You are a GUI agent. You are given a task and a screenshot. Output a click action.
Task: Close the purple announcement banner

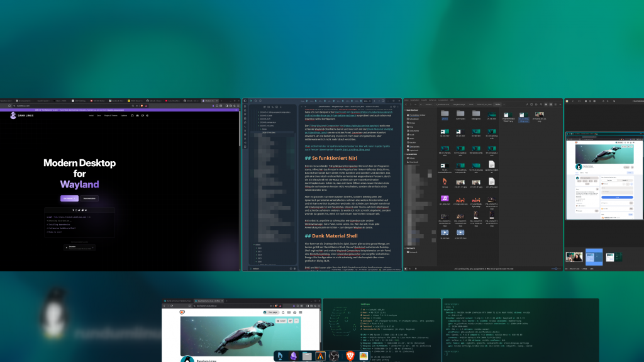(x=236, y=110)
